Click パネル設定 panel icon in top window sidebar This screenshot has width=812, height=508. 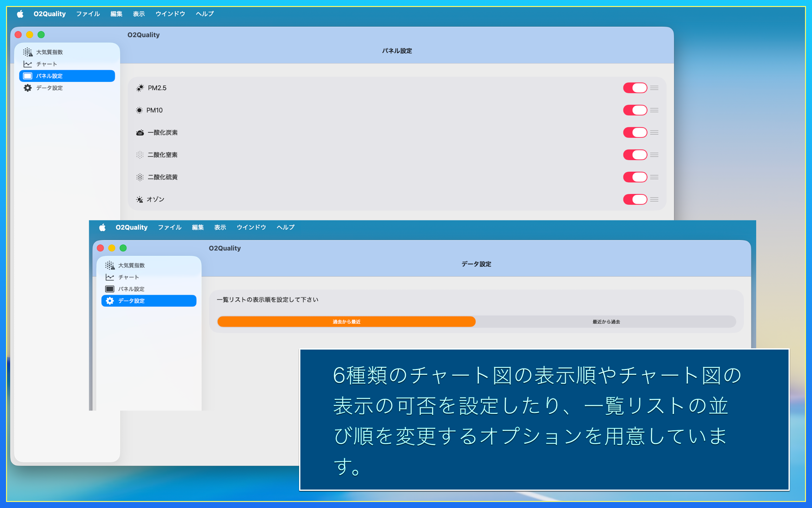pos(28,76)
